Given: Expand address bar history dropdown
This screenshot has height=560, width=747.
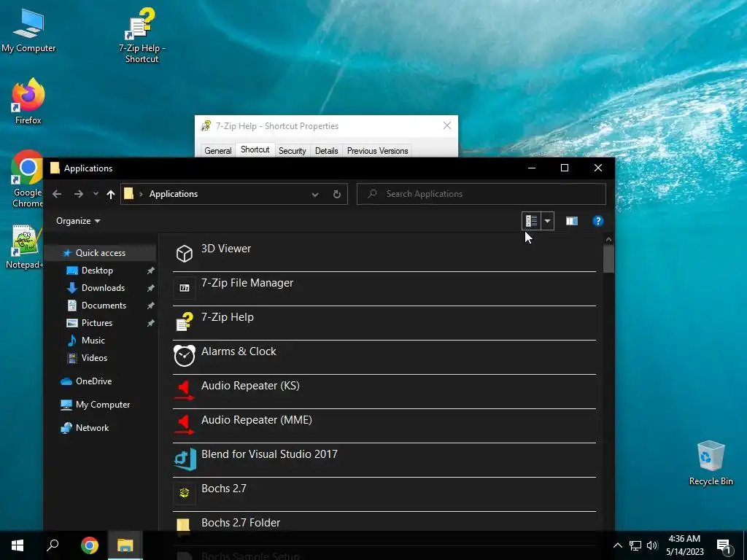Looking at the screenshot, I should coord(315,194).
